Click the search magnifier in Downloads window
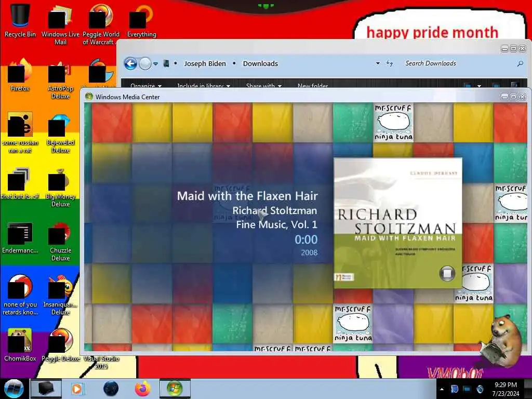Screen dimensions: 532x399 pyautogui.click(x=520, y=63)
